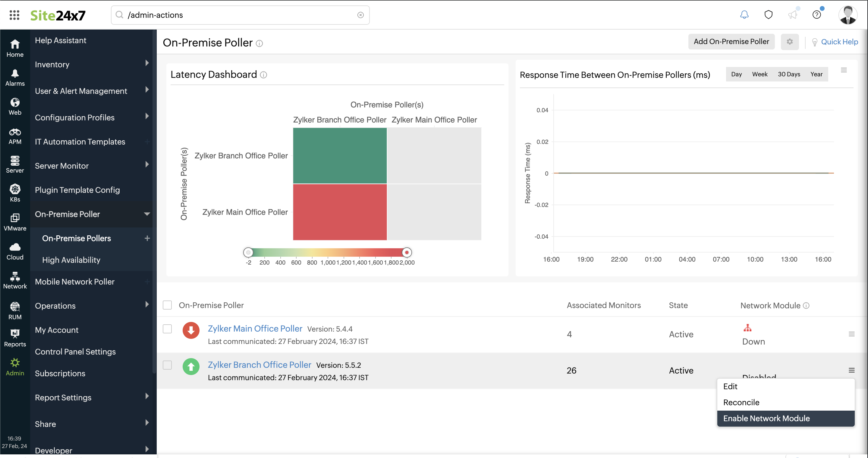The height and width of the screenshot is (458, 868).
Task: Open hamburger menu for Zylker Main Office Poller
Action: click(x=851, y=334)
